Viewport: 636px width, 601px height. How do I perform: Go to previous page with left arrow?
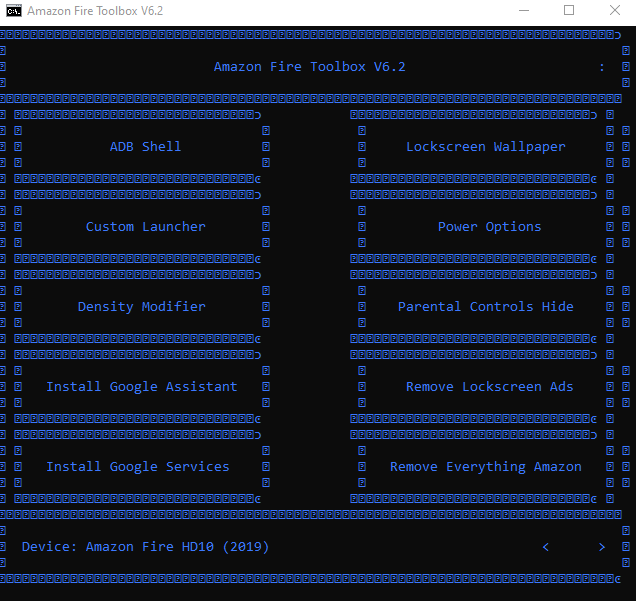pos(546,547)
